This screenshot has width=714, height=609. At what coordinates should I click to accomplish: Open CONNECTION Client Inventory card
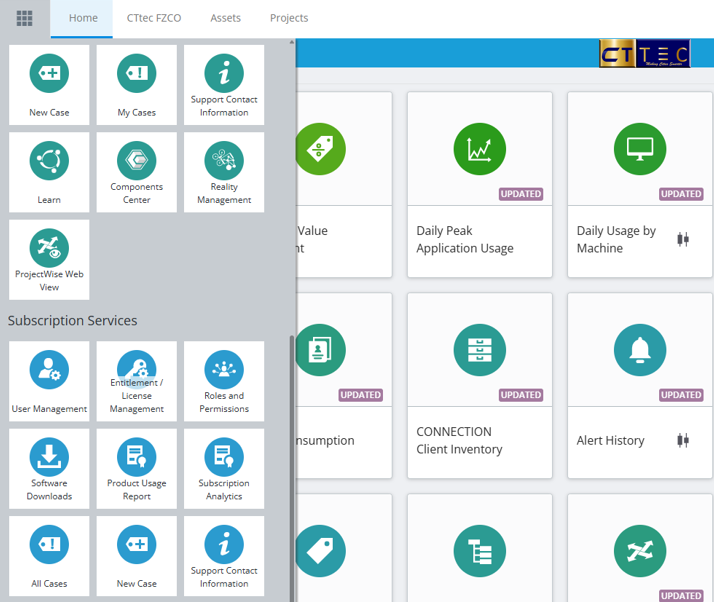(x=479, y=385)
